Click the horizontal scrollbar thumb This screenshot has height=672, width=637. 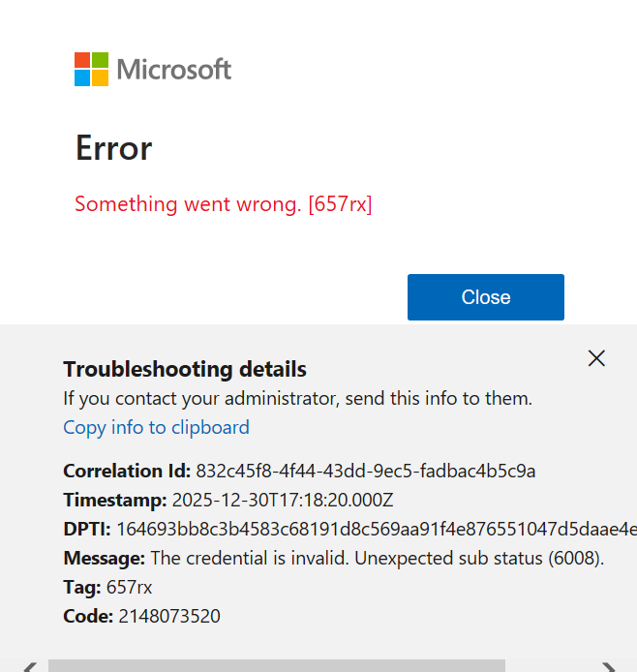pyautogui.click(x=276, y=666)
